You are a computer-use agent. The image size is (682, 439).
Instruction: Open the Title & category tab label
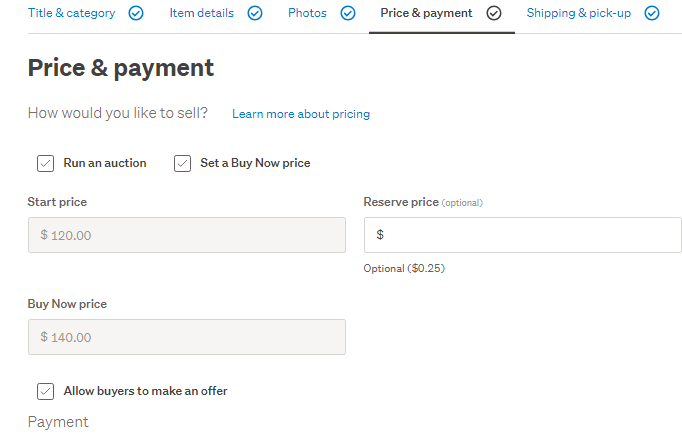[71, 14]
